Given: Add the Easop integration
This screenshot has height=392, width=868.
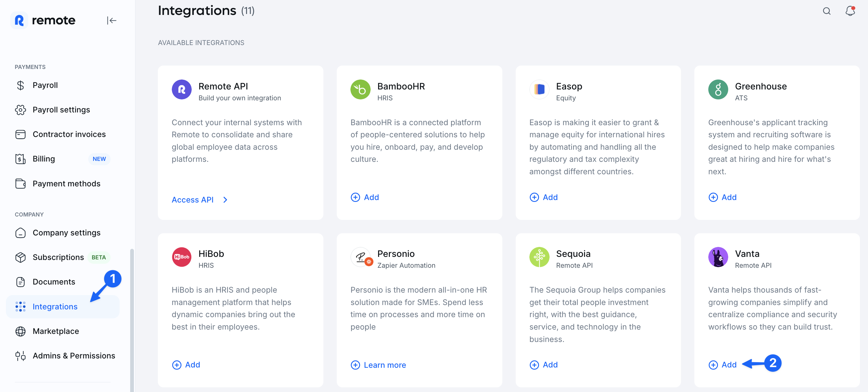Looking at the screenshot, I should 544,197.
